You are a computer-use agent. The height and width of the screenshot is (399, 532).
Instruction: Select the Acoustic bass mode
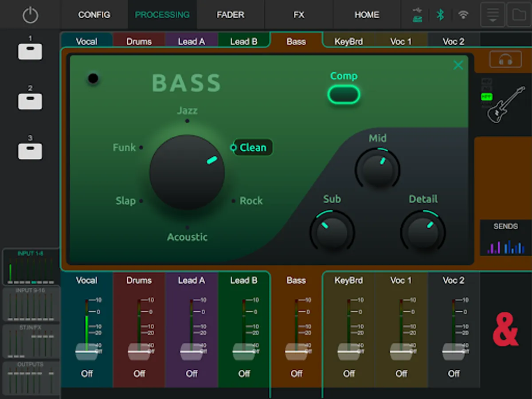[187, 237]
